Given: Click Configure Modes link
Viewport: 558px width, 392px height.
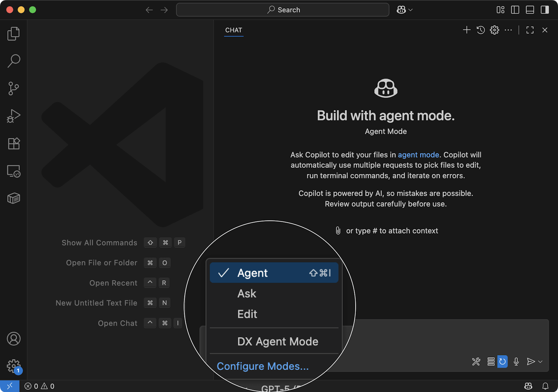Looking at the screenshot, I should pos(262,366).
